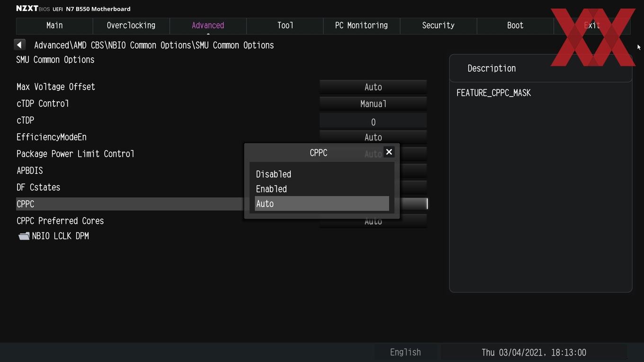Select Auto in the CPPC popup
Screen dimensions: 644x362
click(x=322, y=203)
